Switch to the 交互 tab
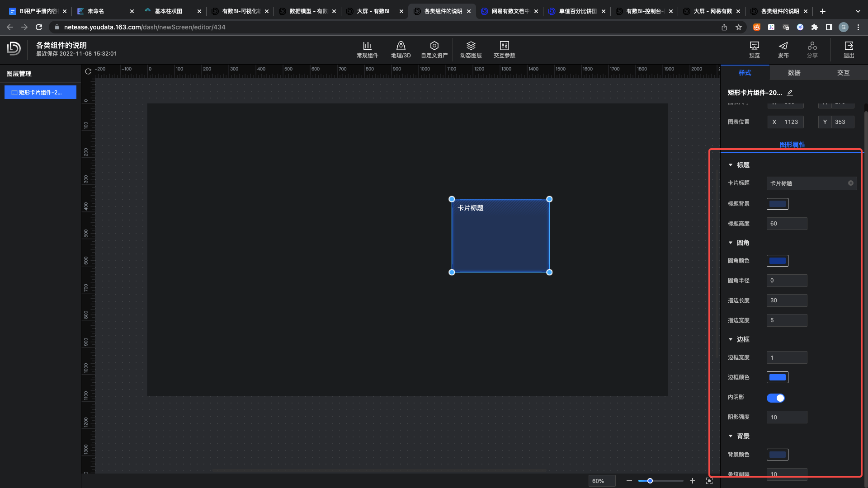The height and width of the screenshot is (488, 868). (843, 73)
